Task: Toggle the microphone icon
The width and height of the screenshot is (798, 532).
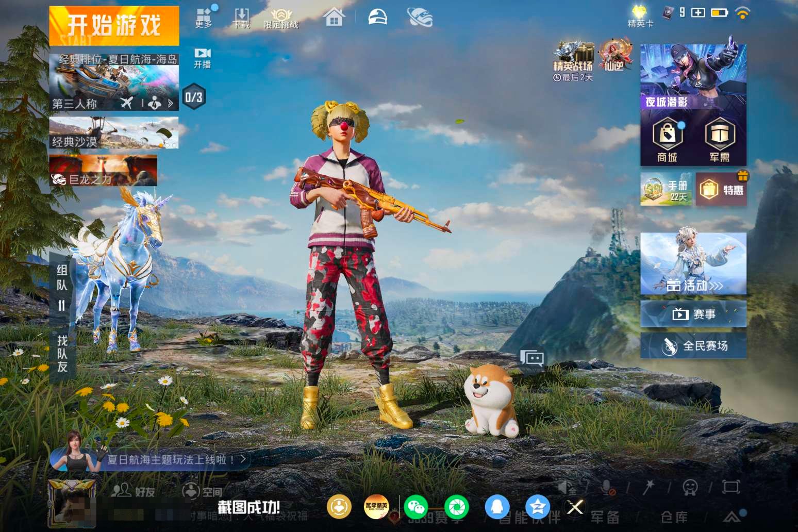Action: (608, 488)
